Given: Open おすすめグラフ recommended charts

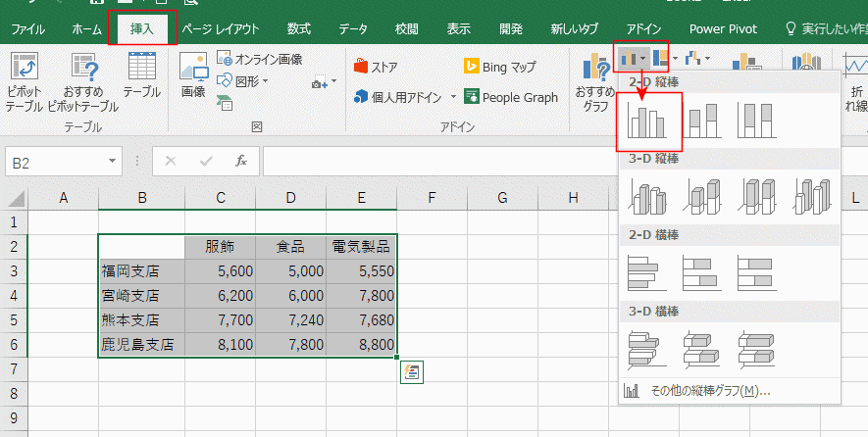Looking at the screenshot, I should [594, 82].
